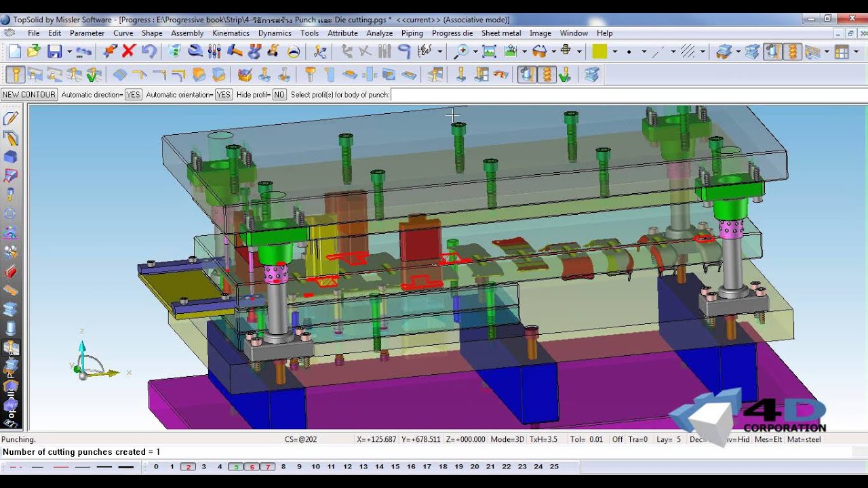Toggle the pressed spring display icon in top toolbar
This screenshot has height=488, width=868.
point(792,51)
